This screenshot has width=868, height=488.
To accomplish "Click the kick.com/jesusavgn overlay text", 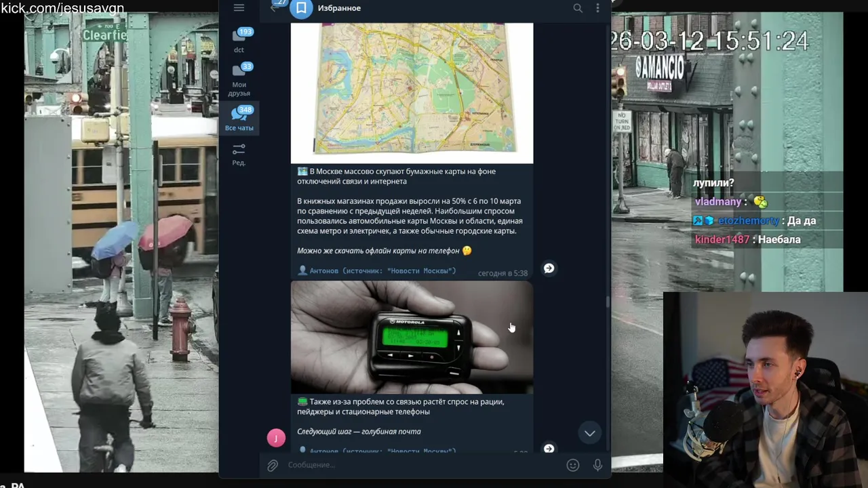I will [x=62, y=8].
